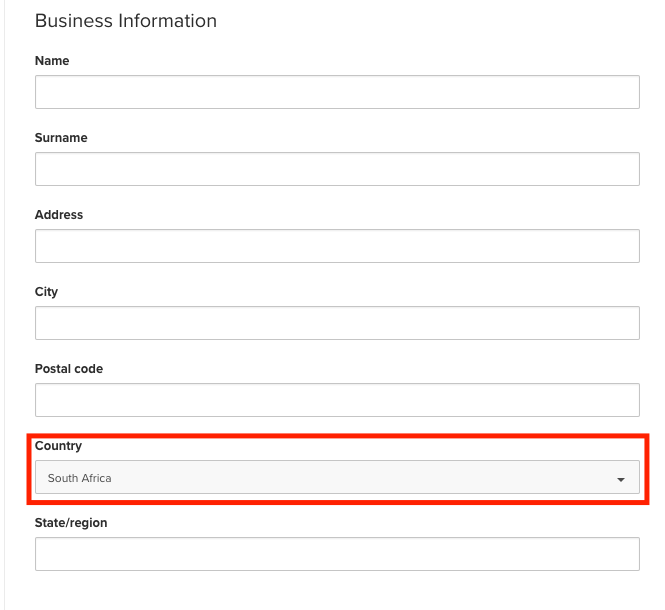Expand the Country combo box
The width and height of the screenshot is (665, 610).
pyautogui.click(x=337, y=478)
